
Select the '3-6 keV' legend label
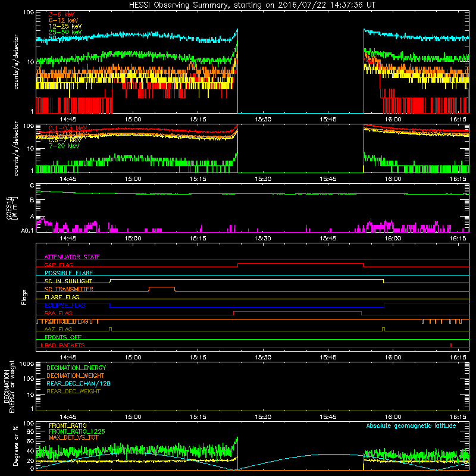(62, 14)
